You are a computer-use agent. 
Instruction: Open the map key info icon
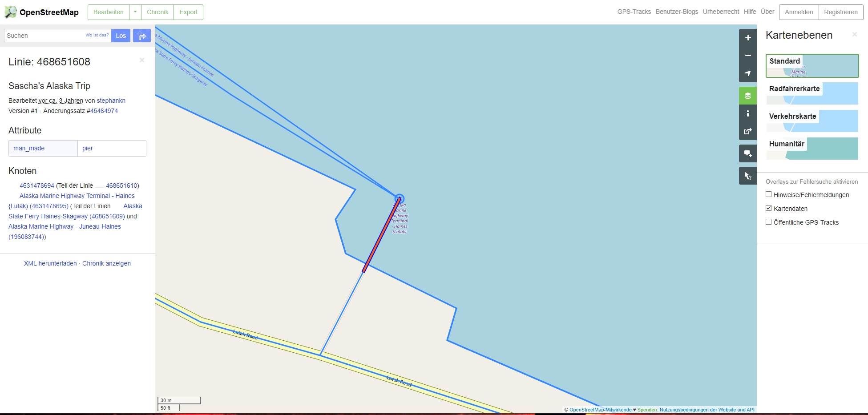point(748,113)
